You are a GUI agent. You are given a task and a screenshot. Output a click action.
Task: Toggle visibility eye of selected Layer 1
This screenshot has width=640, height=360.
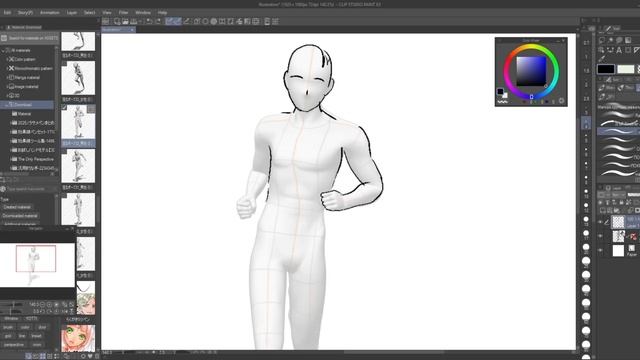[x=600, y=222]
